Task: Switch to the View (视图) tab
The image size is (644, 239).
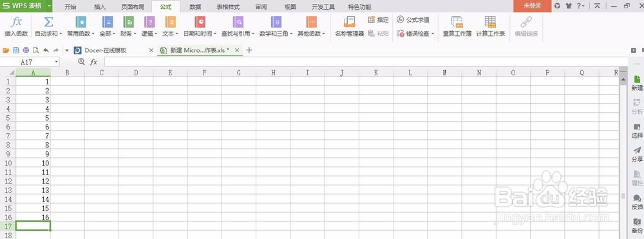Action: click(290, 6)
